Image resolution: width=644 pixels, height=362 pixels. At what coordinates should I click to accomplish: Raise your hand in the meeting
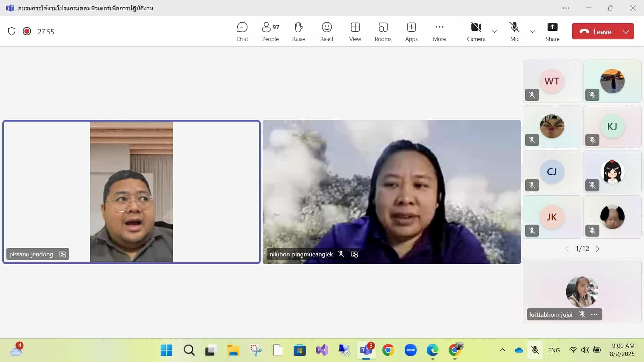point(299,32)
